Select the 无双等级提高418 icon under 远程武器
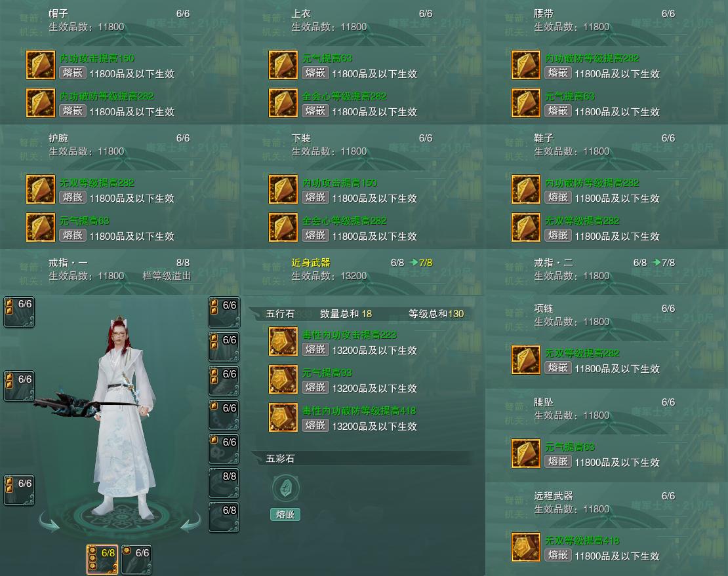The image size is (728, 576). click(x=526, y=547)
